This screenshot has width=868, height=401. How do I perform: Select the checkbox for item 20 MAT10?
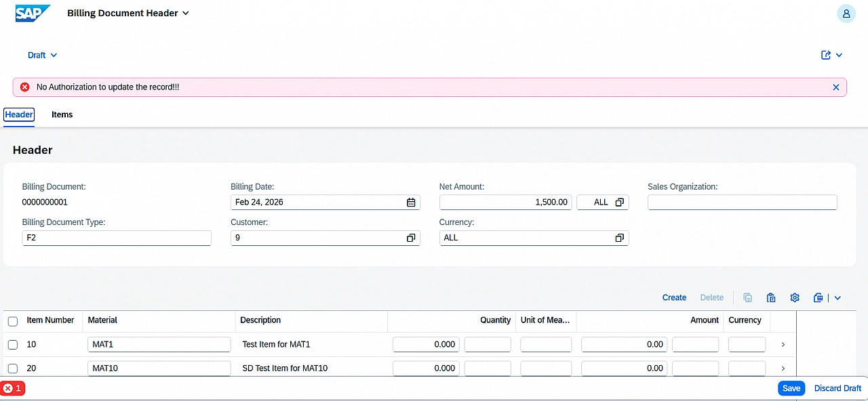pyautogui.click(x=12, y=368)
